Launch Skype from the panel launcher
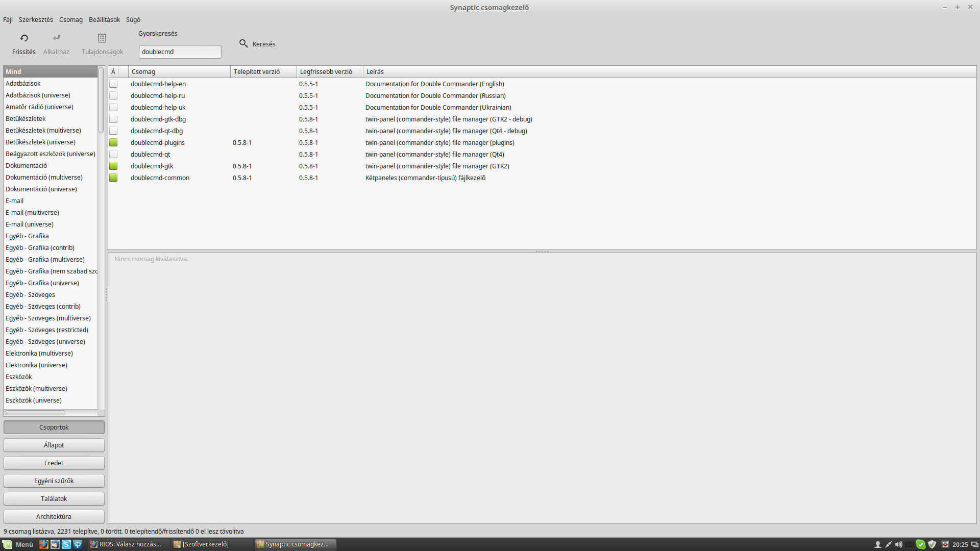Image resolution: width=980 pixels, height=551 pixels. click(x=66, y=544)
